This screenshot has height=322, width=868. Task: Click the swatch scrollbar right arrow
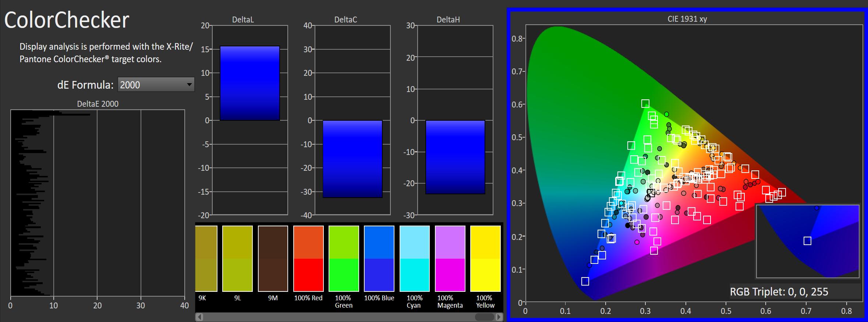coord(499,317)
